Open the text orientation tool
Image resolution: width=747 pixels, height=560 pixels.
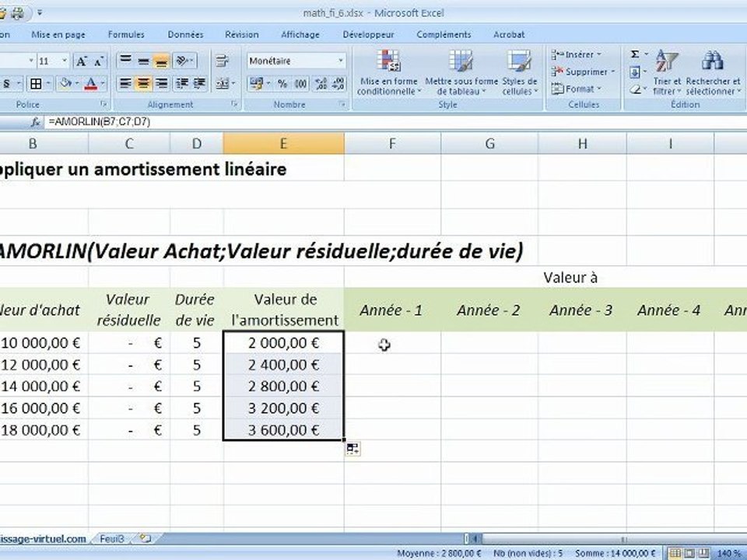click(184, 61)
